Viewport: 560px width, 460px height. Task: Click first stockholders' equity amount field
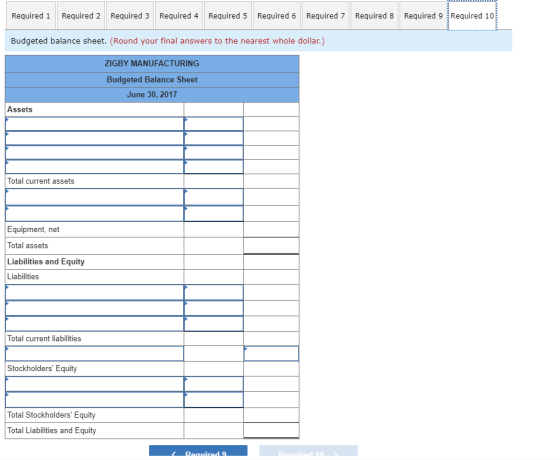click(214, 384)
